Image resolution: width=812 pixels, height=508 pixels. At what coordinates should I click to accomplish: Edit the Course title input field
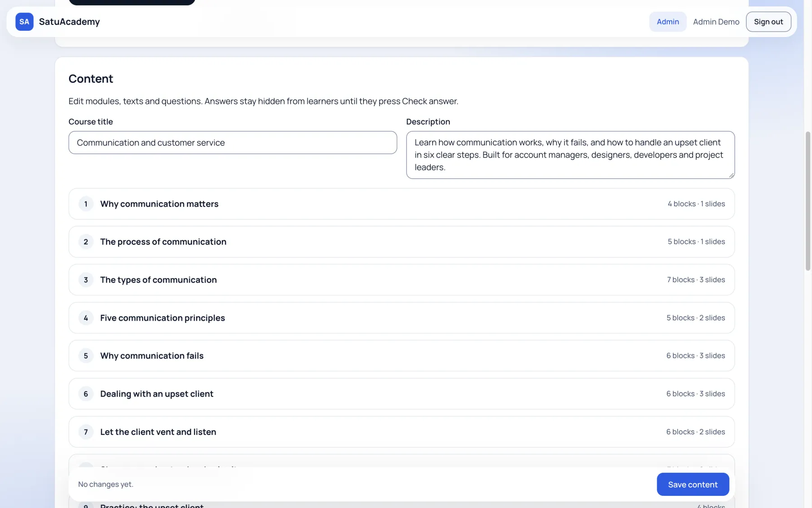coord(233,143)
